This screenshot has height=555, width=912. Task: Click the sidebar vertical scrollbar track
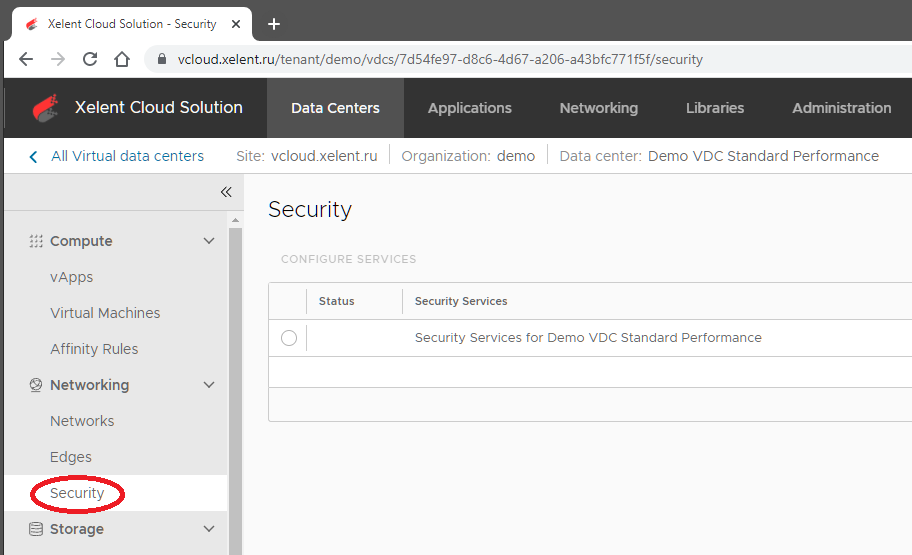(235, 391)
